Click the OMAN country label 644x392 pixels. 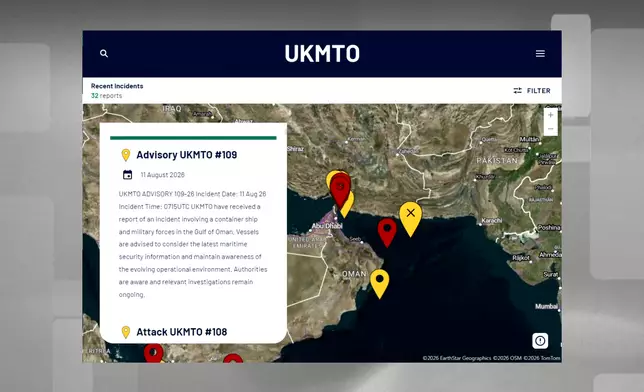tap(354, 274)
